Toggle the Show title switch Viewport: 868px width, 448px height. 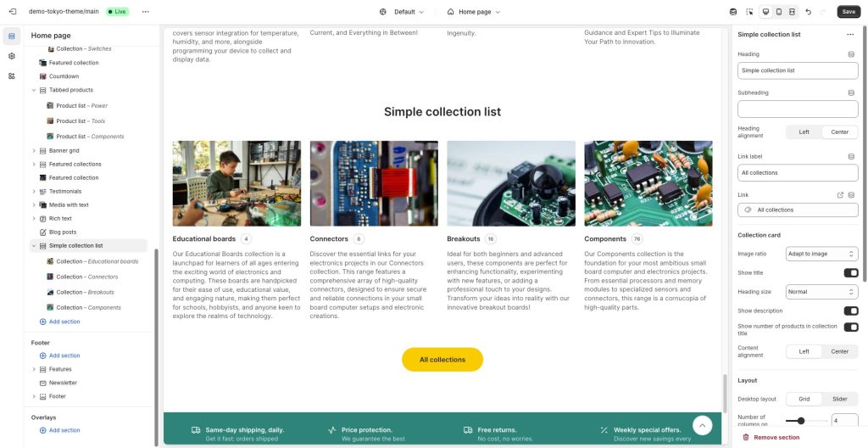pos(851,273)
